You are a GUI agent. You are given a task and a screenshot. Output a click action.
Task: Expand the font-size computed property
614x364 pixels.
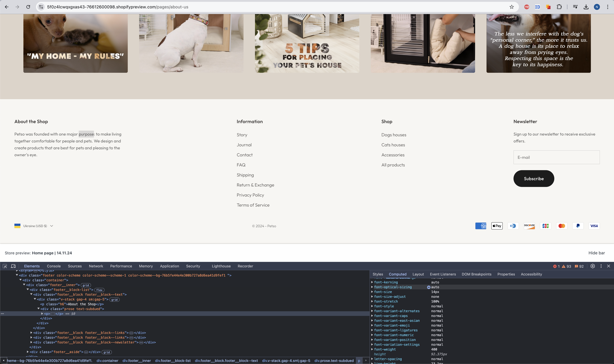pos(372,292)
